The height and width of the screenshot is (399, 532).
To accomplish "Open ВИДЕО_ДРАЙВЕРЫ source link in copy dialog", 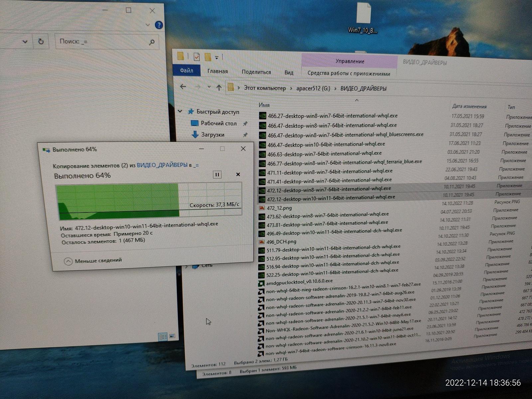I will [x=162, y=165].
